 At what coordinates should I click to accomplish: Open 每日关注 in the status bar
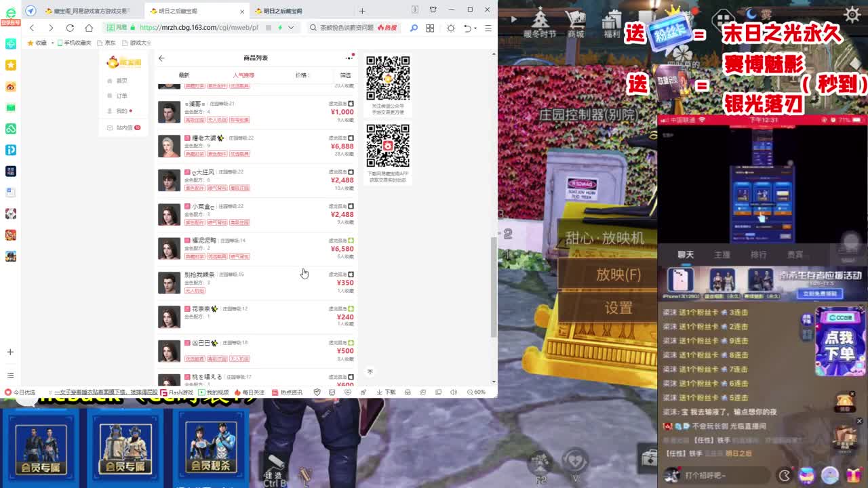coord(250,392)
